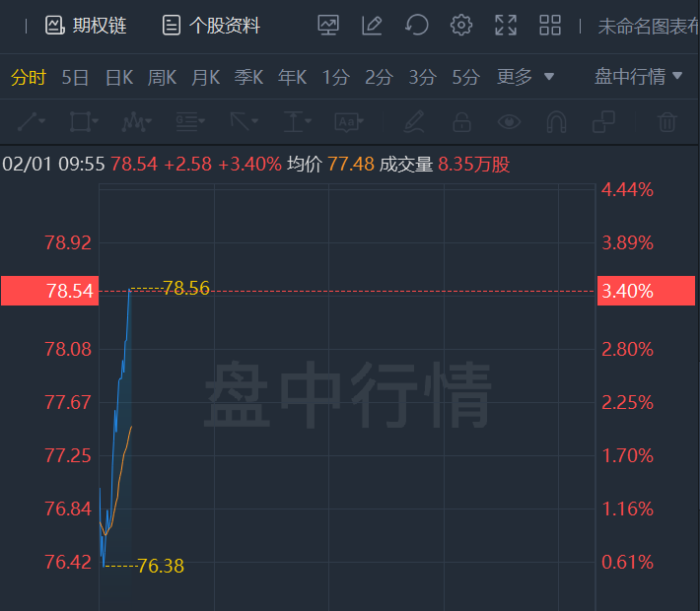Enter fullscreen with the expand icon

506,25
